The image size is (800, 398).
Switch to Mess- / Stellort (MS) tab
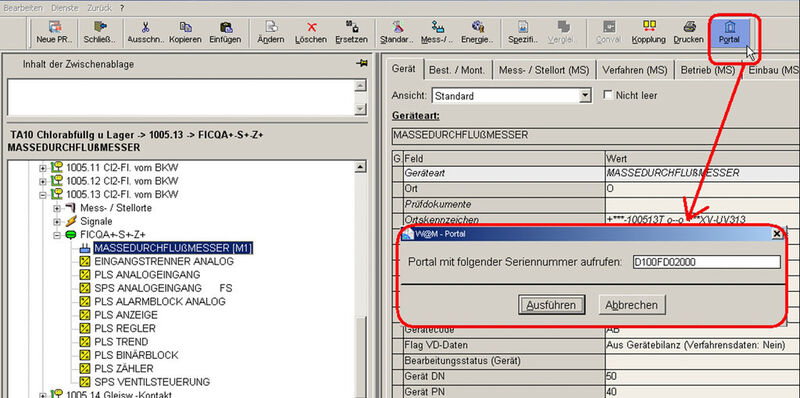click(x=544, y=70)
